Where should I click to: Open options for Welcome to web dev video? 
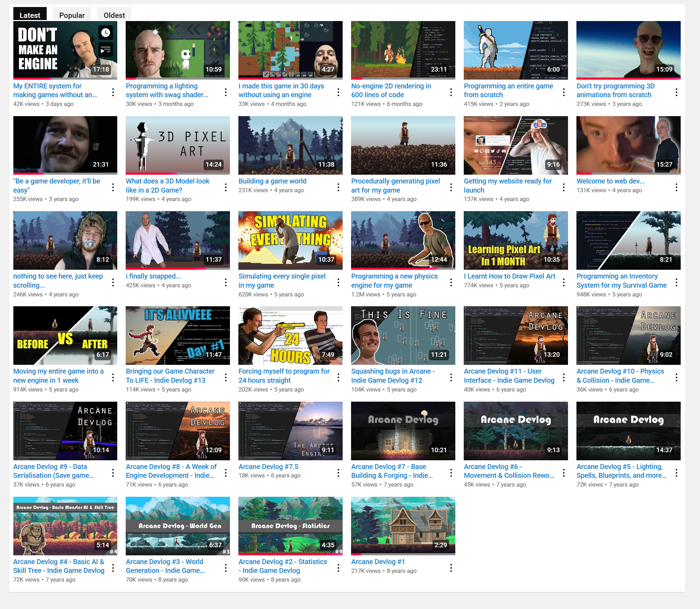tap(676, 187)
